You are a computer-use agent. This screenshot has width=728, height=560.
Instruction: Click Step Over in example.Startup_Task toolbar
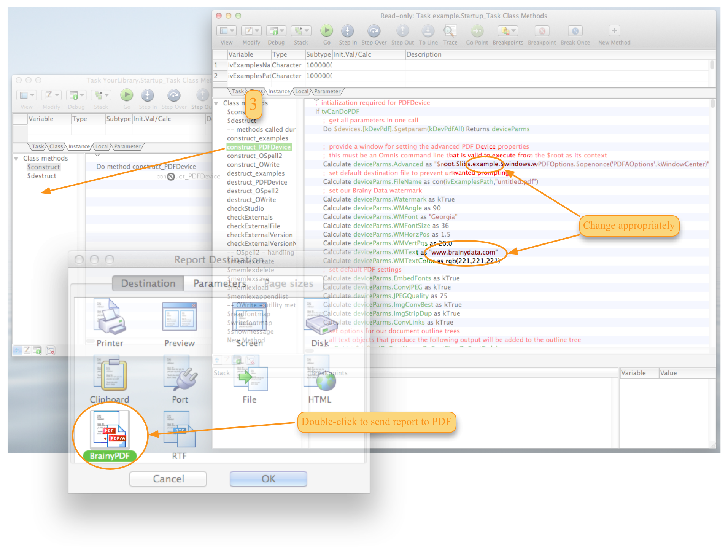pyautogui.click(x=374, y=31)
